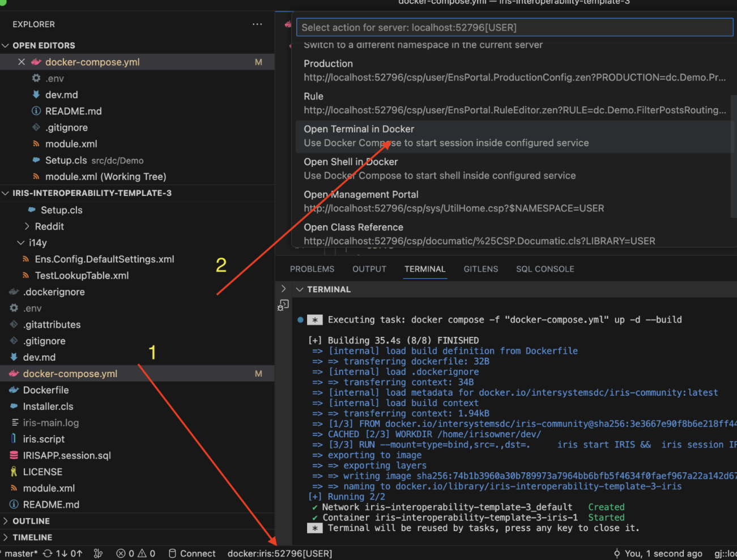The width and height of the screenshot is (737, 560).
Task: Click the errors and warnings status indicator
Action: click(x=135, y=553)
